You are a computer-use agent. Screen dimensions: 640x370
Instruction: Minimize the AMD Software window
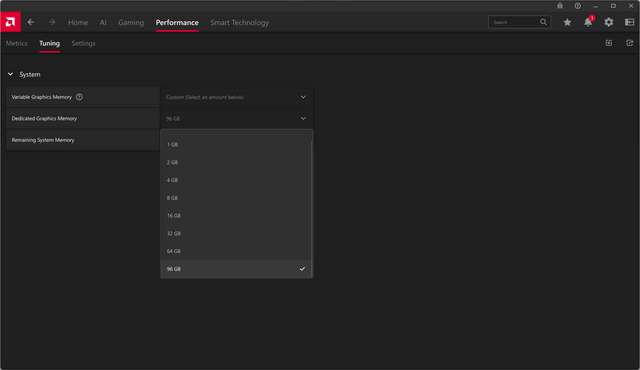click(595, 6)
